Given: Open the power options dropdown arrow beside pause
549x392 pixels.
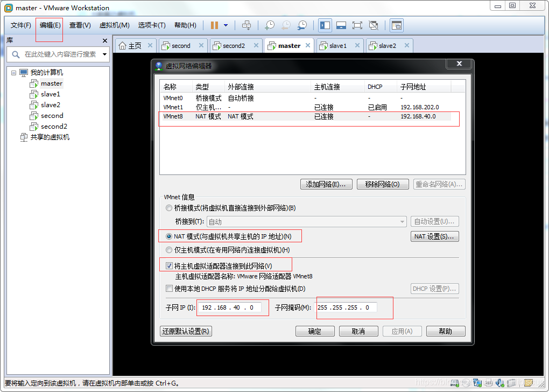Looking at the screenshot, I should point(226,25).
